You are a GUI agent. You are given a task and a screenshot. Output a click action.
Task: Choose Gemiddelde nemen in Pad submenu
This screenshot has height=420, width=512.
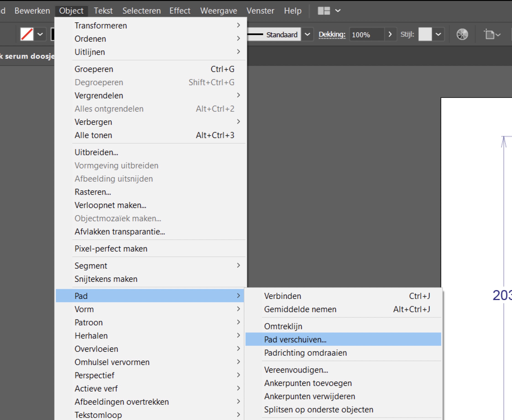click(343, 309)
